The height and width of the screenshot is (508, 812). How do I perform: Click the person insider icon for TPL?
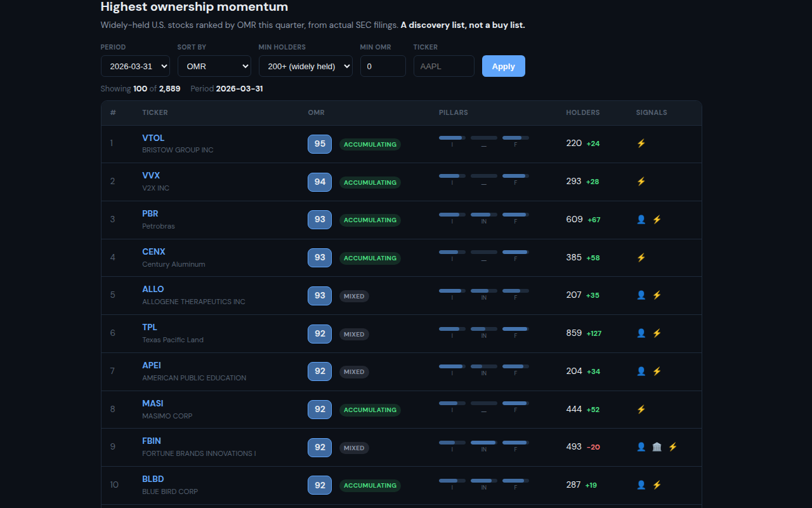(641, 333)
